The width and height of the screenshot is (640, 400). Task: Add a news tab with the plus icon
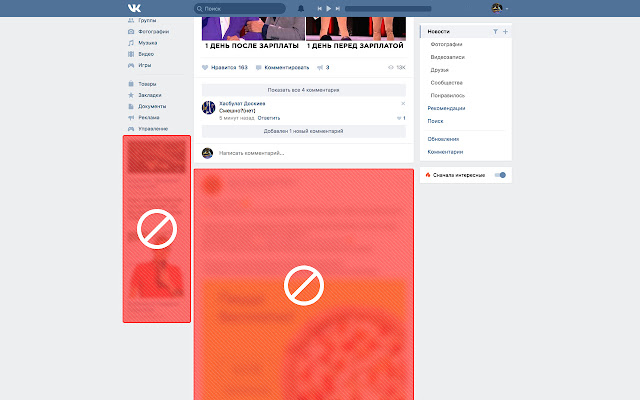(505, 31)
